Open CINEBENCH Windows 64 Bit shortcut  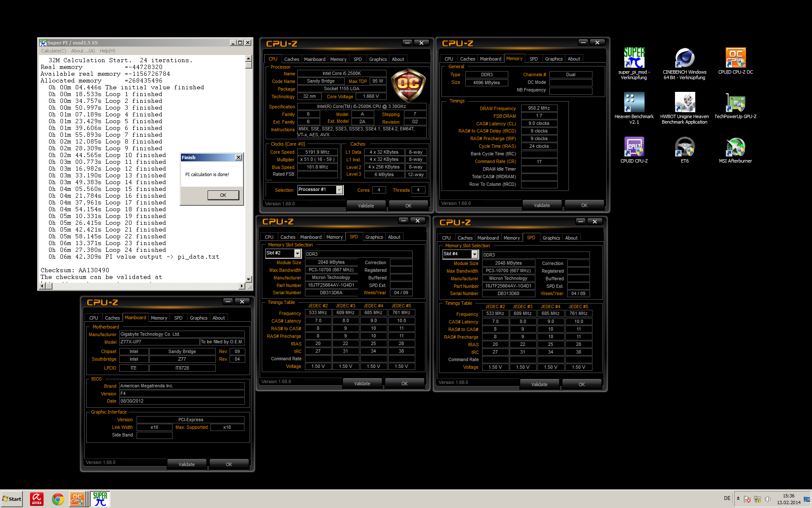coord(684,63)
